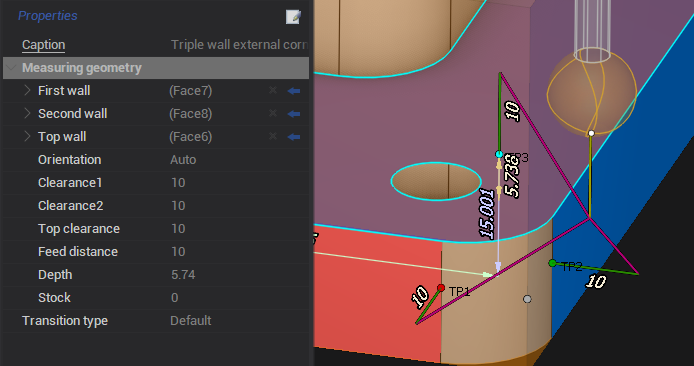
Task: Select the (Face7) value text
Action: 190,91
